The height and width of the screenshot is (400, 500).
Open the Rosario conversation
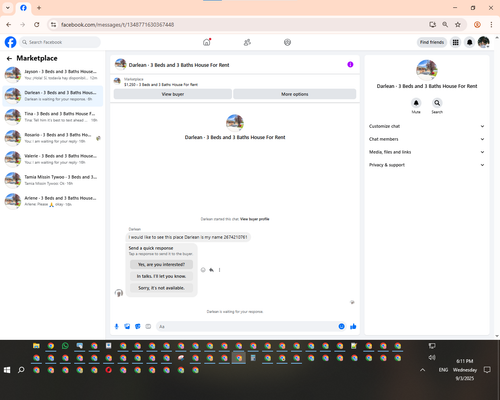coord(53,138)
